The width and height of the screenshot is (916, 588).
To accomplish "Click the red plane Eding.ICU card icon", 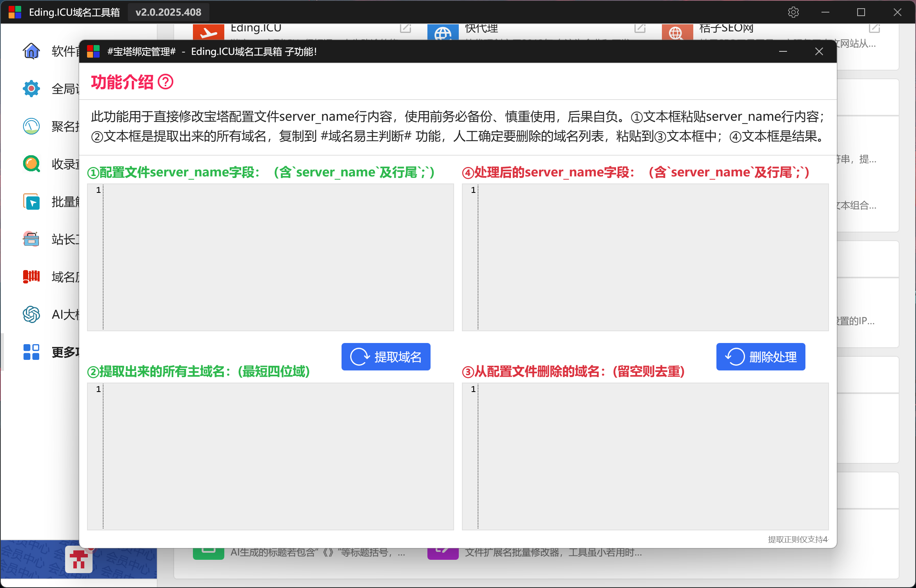I will tap(209, 32).
